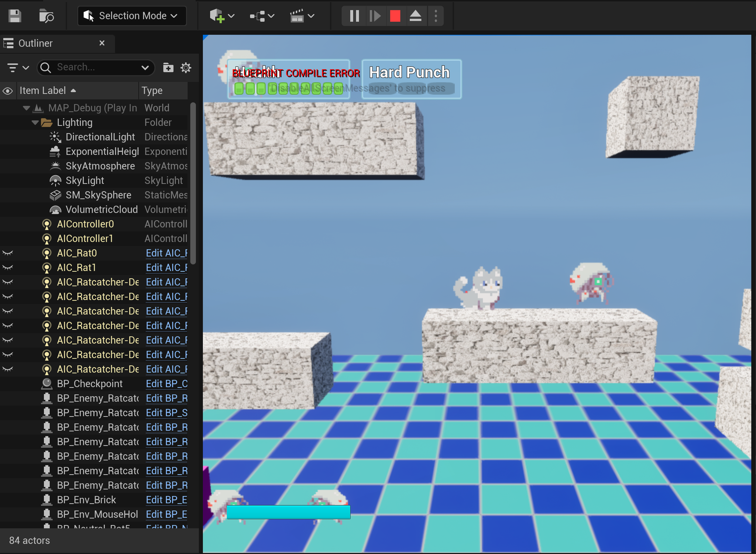Click the grey cat character
This screenshot has width=756, height=554.
click(x=478, y=288)
